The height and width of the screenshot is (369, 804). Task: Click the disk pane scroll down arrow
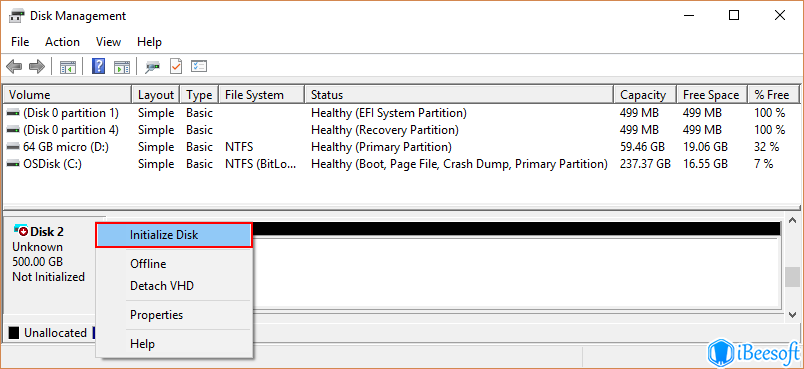point(793,314)
